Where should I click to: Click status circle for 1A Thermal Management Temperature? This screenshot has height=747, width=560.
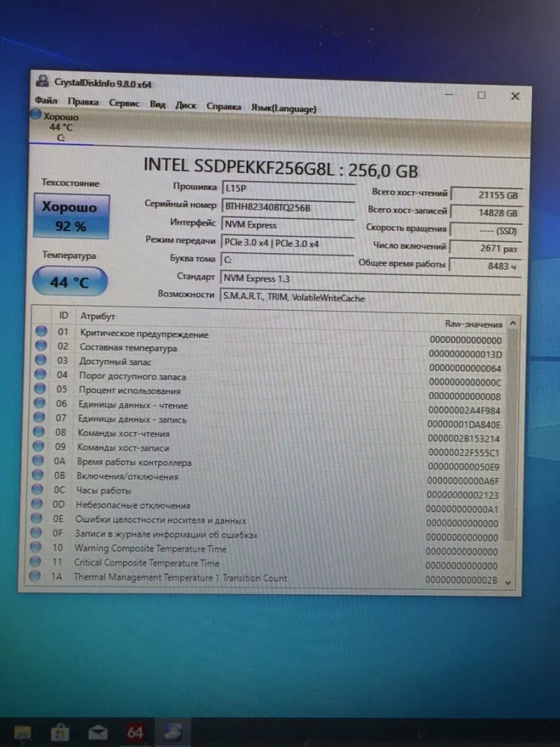(x=34, y=576)
